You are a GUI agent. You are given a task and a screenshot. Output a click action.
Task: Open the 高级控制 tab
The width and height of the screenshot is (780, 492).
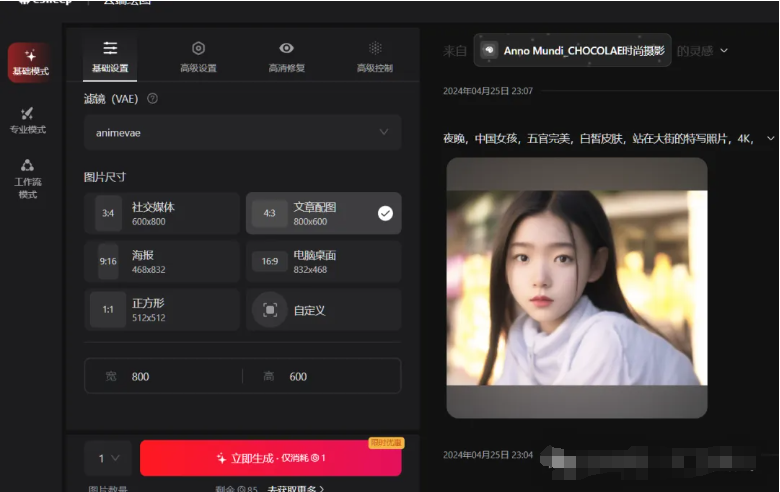click(x=375, y=57)
